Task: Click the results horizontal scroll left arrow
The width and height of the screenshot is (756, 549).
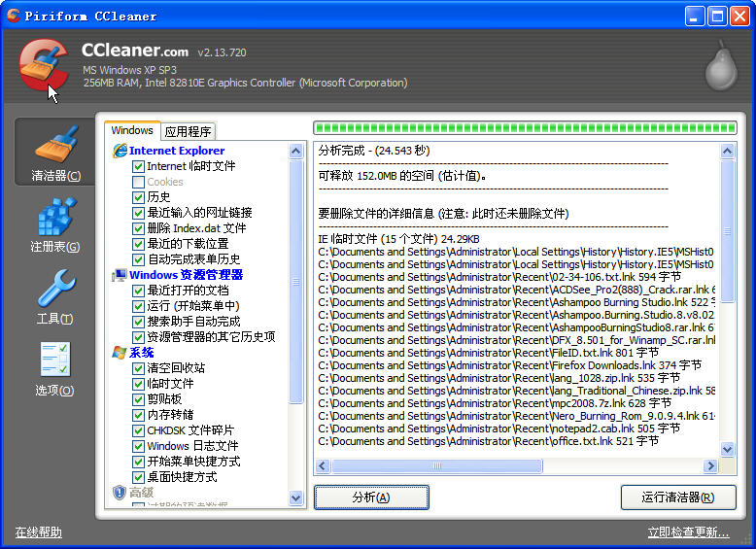Action: [x=323, y=466]
